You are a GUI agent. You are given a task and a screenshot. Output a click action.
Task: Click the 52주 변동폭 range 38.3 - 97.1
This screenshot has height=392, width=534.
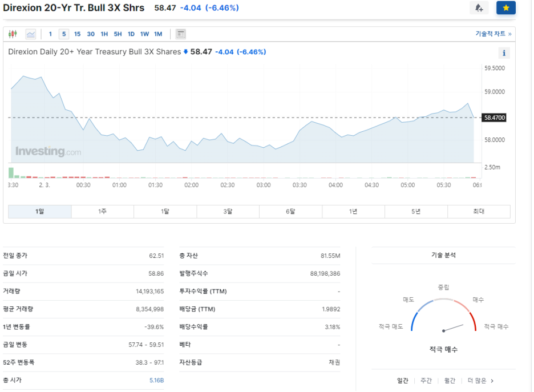pos(149,362)
